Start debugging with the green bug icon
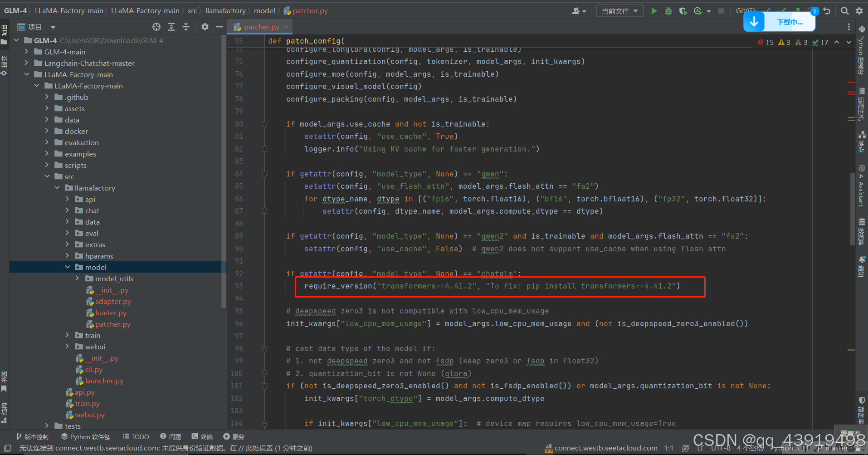The height and width of the screenshot is (455, 868). tap(668, 11)
